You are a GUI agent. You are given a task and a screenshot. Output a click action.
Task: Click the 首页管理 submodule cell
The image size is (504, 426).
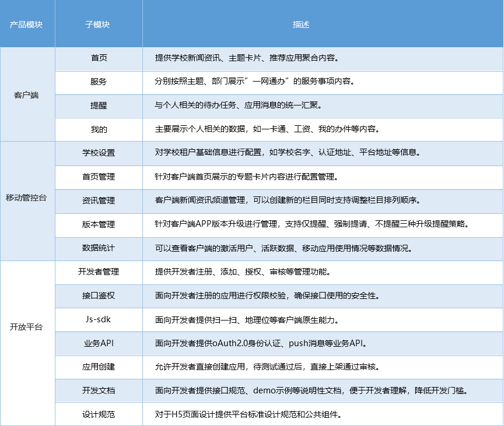[99, 177]
